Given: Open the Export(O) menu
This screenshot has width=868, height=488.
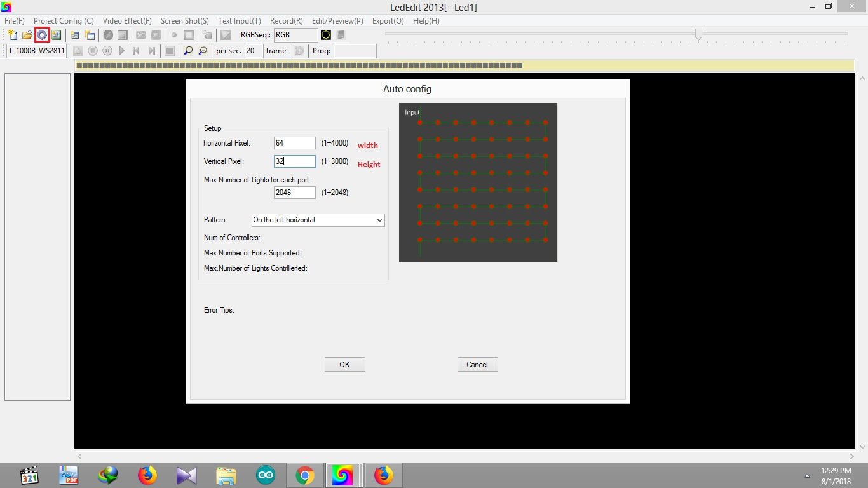Looking at the screenshot, I should pyautogui.click(x=388, y=20).
